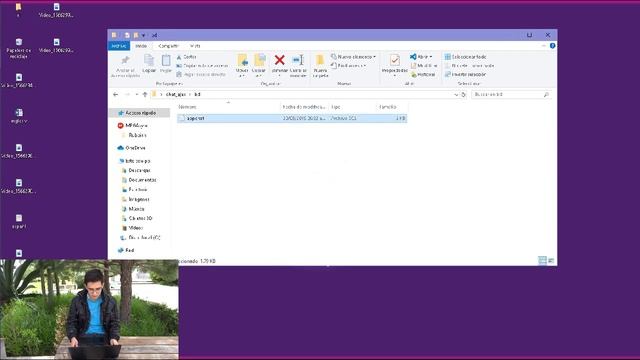The width and height of the screenshot is (640, 360).
Task: Open the quick access toolbar customize dropdown
Action: [143, 35]
